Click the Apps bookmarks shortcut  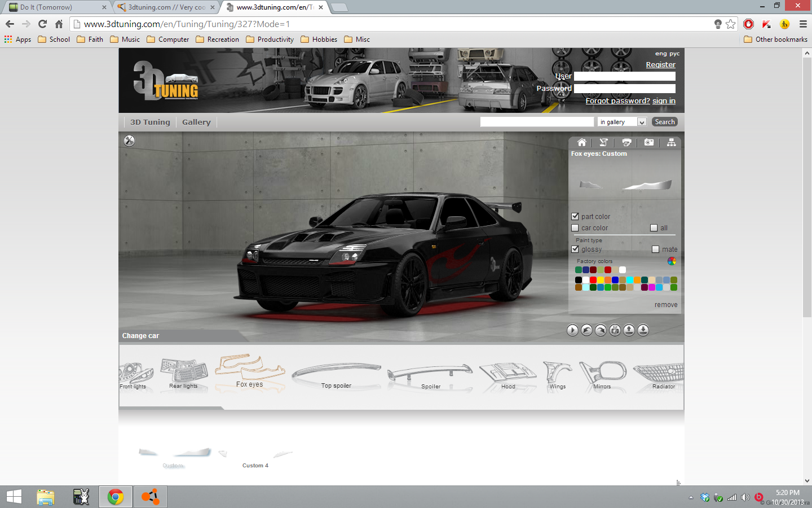coord(17,40)
